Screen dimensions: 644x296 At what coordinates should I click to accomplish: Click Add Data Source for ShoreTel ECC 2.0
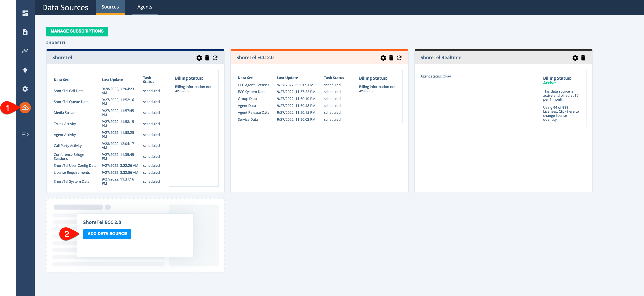(x=107, y=234)
